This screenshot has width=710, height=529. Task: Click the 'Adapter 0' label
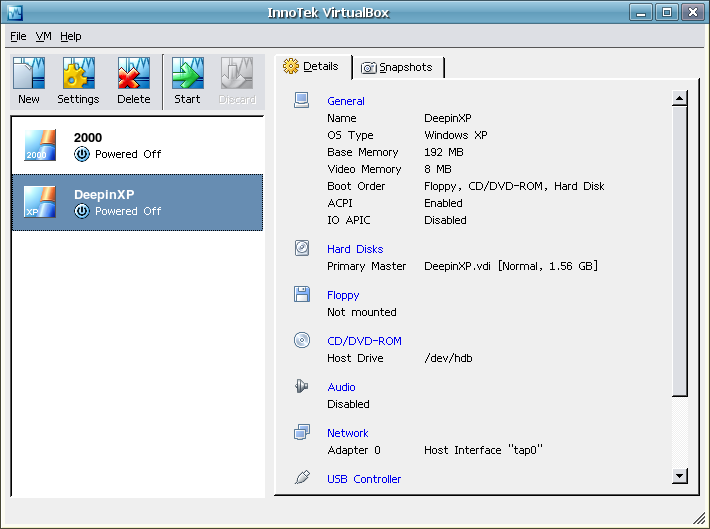pos(354,450)
